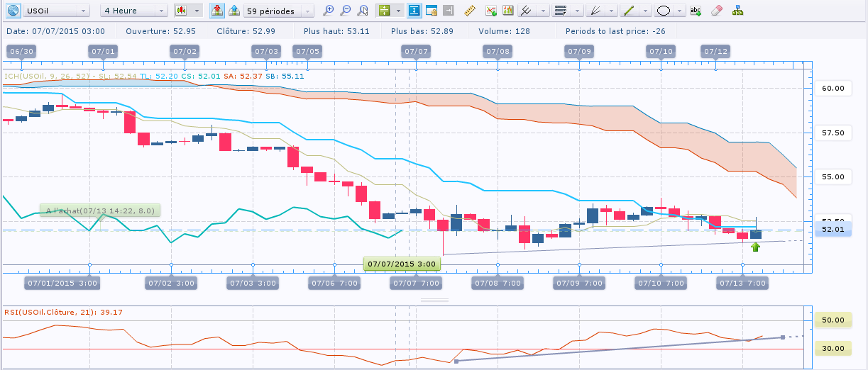This screenshot has width=868, height=370.
Task: Click the zoom out magnifier icon
Action: click(345, 11)
